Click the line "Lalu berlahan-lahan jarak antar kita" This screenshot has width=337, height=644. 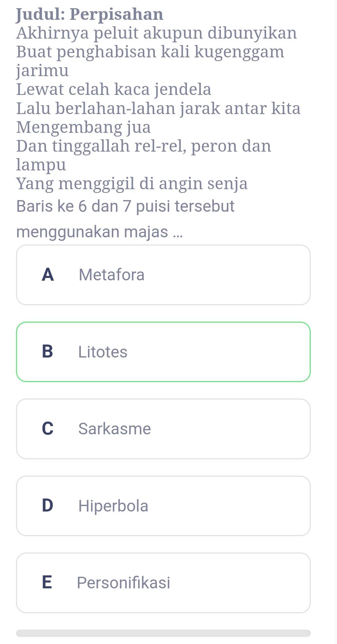click(x=158, y=108)
